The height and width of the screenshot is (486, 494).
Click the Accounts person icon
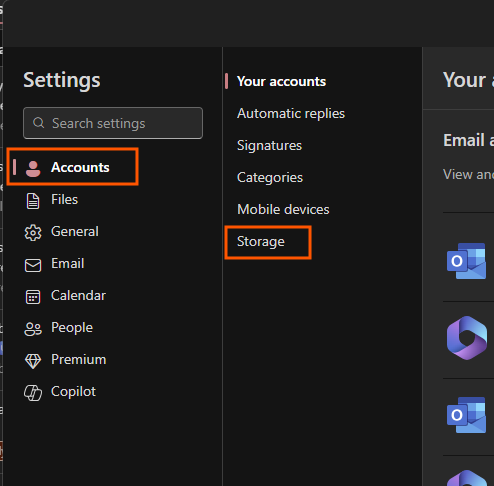coord(33,168)
